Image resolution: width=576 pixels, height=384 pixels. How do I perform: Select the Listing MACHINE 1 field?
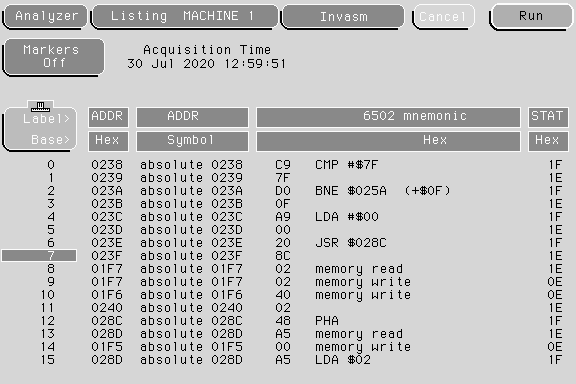click(x=185, y=16)
